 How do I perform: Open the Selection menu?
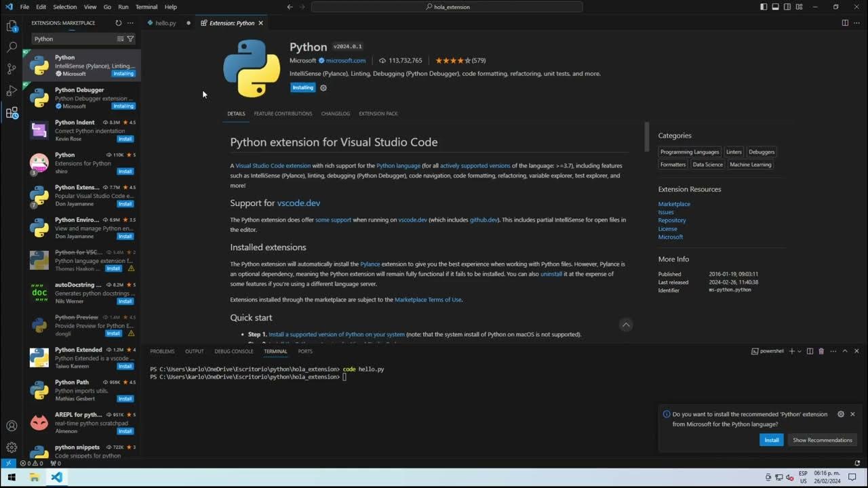pyautogui.click(x=65, y=7)
